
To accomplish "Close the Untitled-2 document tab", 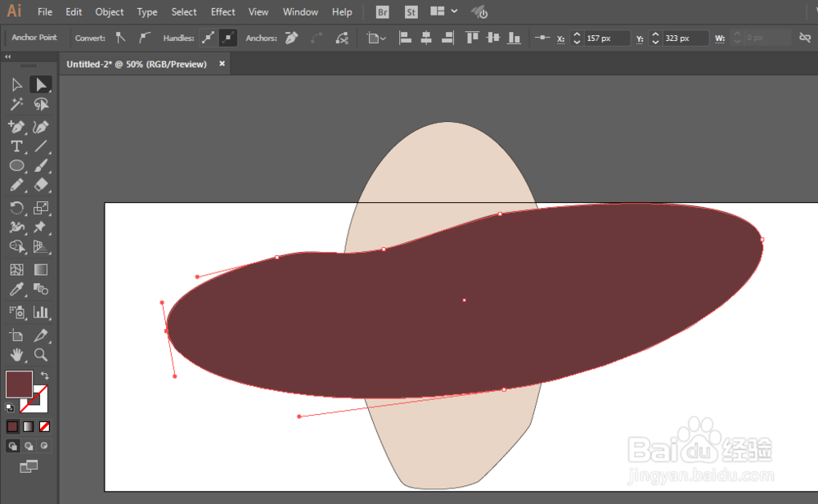I will [222, 64].
